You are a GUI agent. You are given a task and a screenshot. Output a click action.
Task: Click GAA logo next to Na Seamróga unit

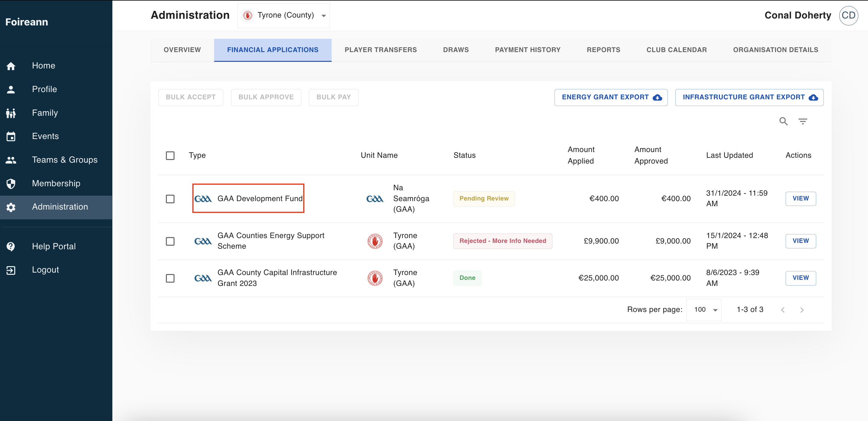[375, 198]
